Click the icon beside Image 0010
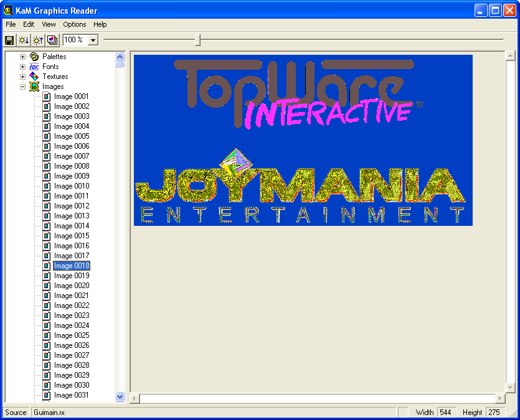 point(47,186)
